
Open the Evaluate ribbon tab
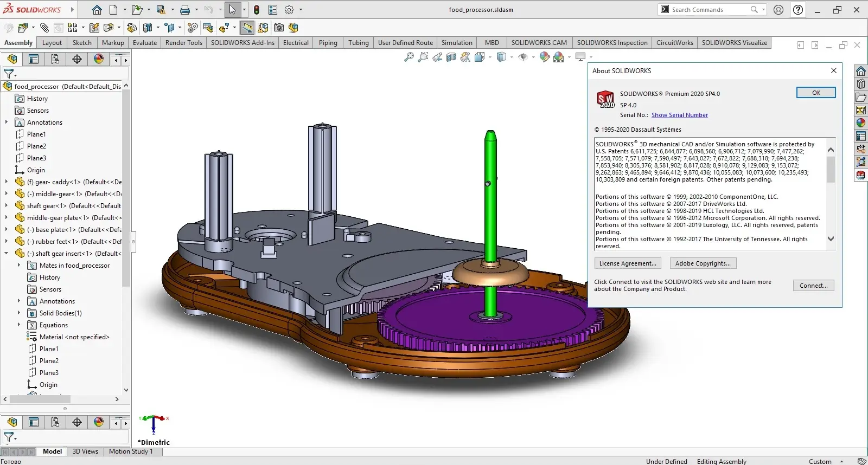(x=145, y=43)
